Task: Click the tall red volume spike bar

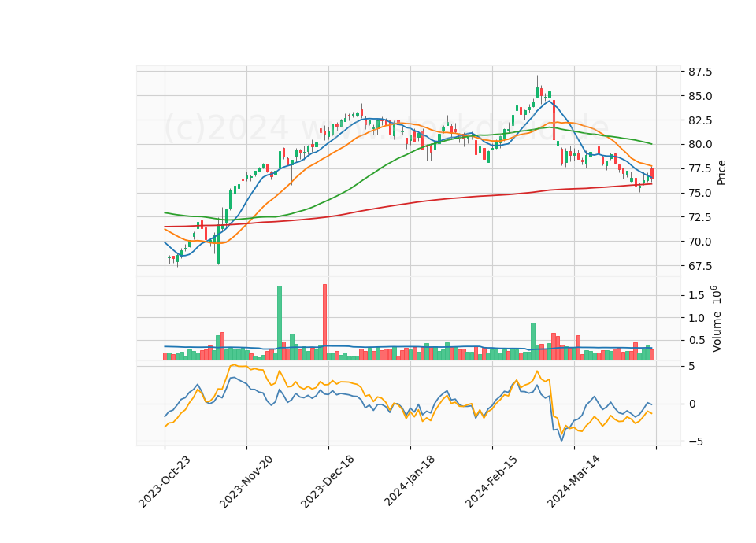Action: (x=325, y=323)
